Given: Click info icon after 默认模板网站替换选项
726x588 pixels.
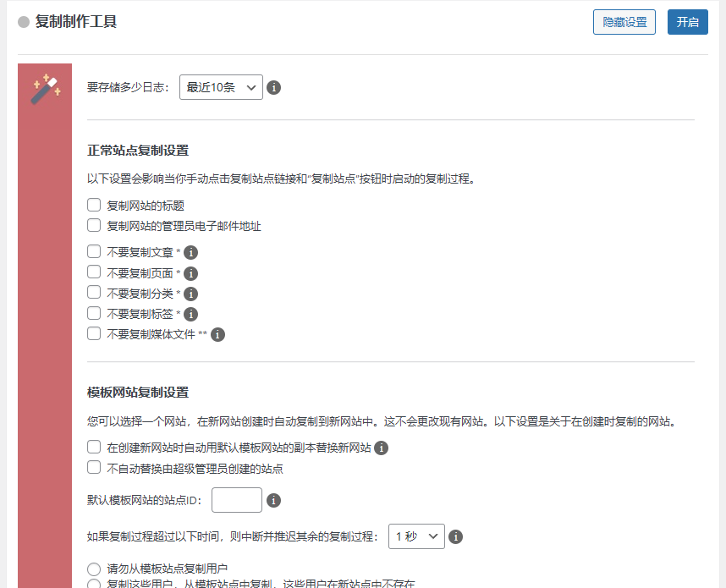Looking at the screenshot, I should click(381, 448).
